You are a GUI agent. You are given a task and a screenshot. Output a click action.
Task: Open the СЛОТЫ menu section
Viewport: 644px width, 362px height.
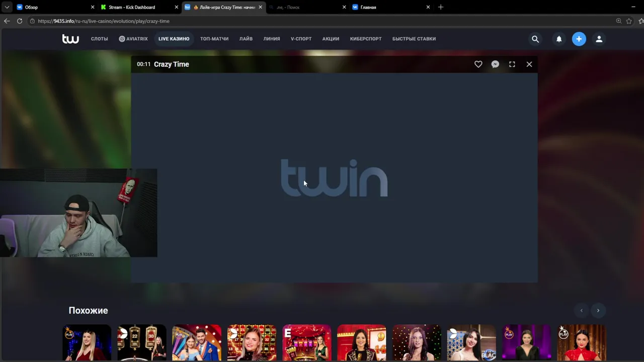(99, 39)
